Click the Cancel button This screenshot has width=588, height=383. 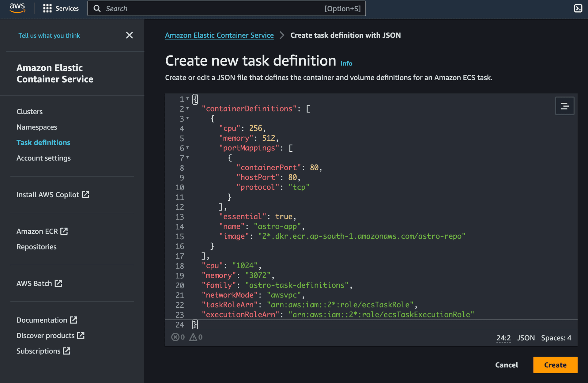pos(506,365)
